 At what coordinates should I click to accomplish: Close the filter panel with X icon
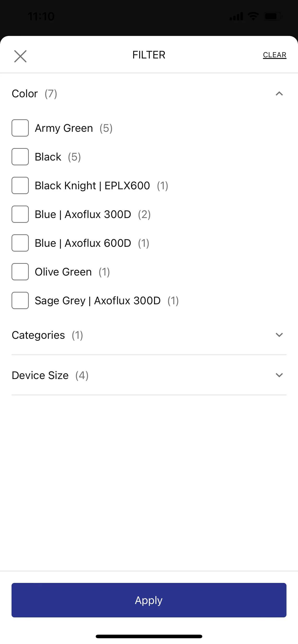pos(20,56)
